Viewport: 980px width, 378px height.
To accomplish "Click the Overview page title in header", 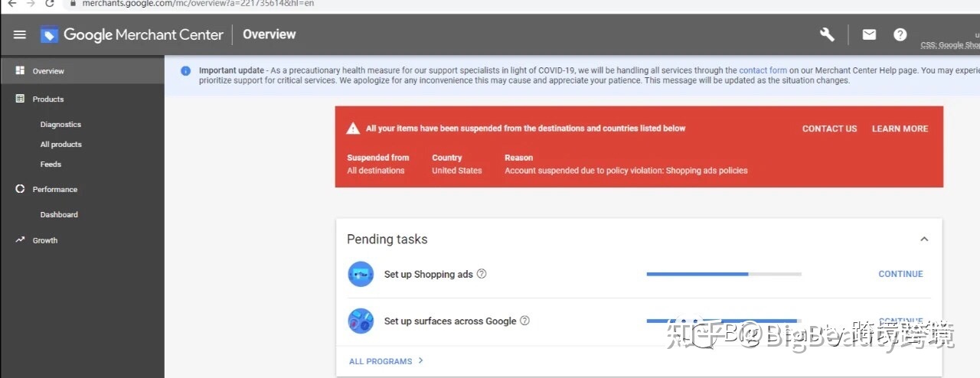I will tap(269, 34).
